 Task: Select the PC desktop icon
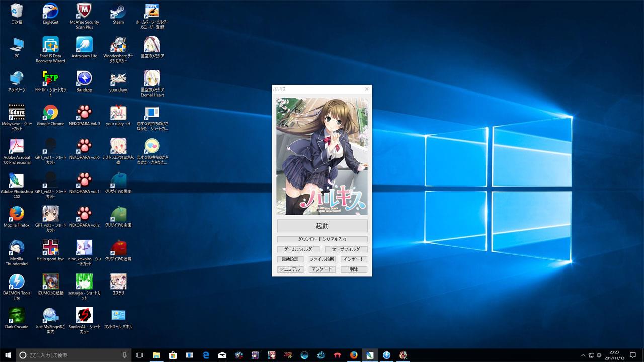(17, 47)
